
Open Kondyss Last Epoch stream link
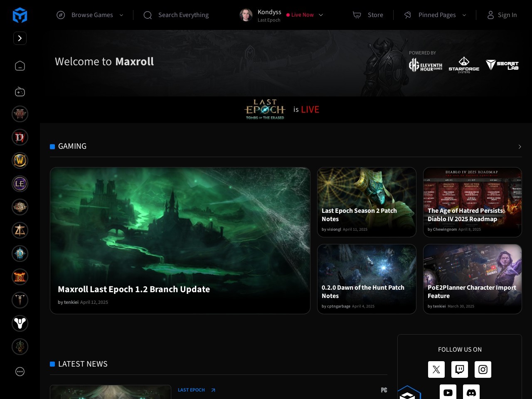coord(269,15)
